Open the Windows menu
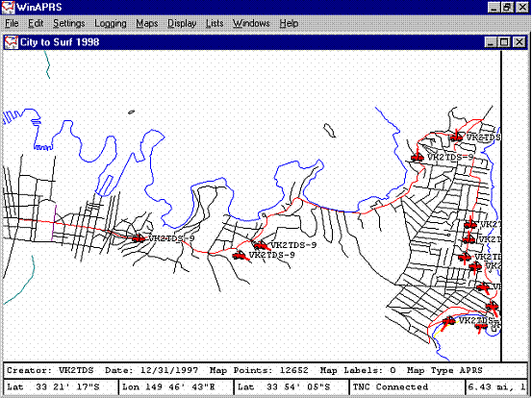The height and width of the screenshot is (398, 532). tap(251, 23)
